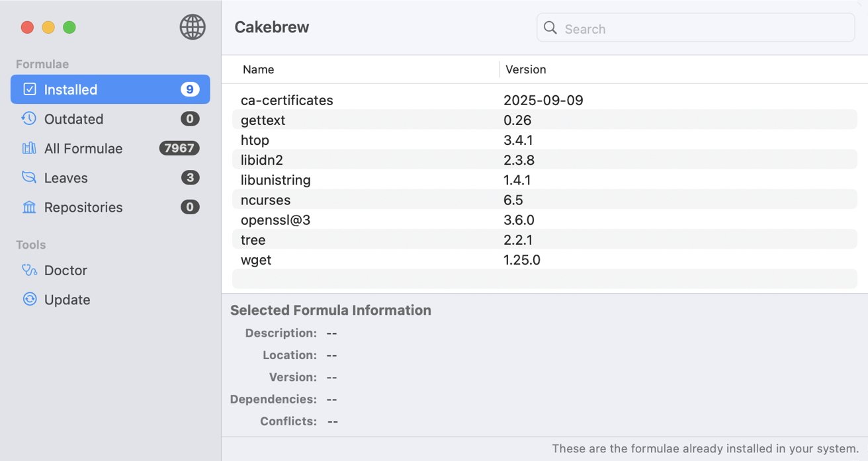Click the Update circular arrow icon
Viewport: 868px width, 461px height.
tap(28, 299)
